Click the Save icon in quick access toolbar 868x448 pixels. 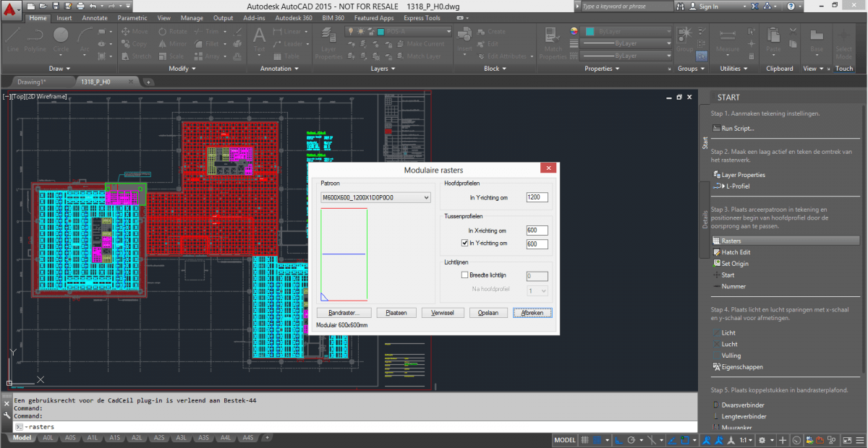tap(55, 6)
